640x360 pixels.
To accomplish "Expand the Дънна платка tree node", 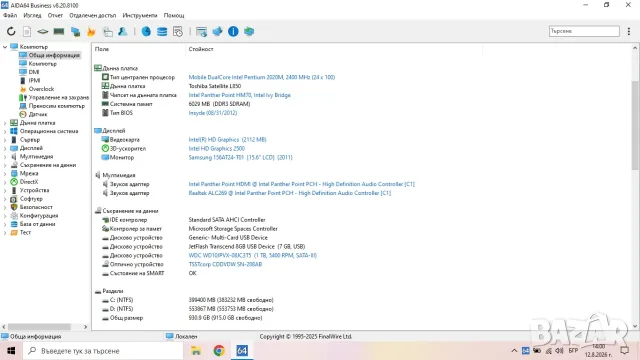I will click(x=5, y=123).
